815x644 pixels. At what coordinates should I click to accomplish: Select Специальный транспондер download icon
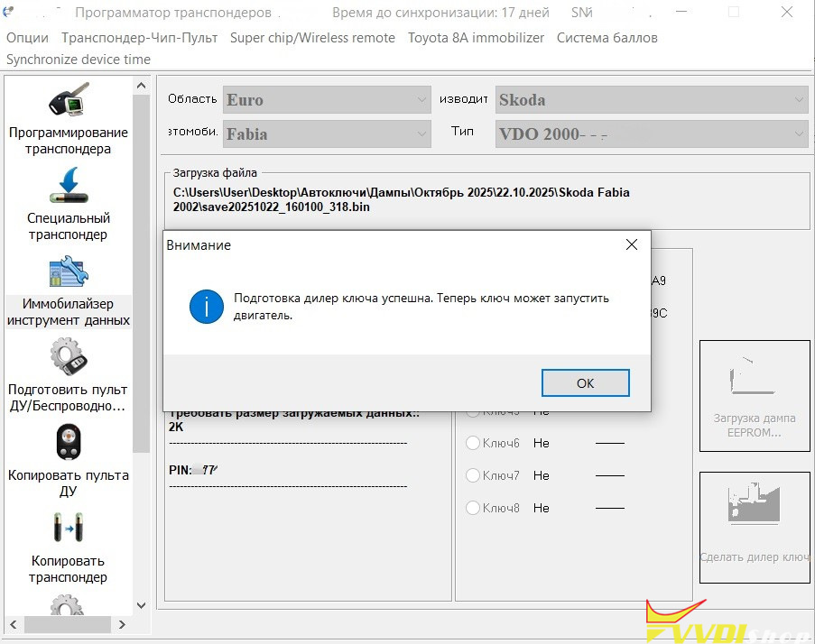[68, 186]
